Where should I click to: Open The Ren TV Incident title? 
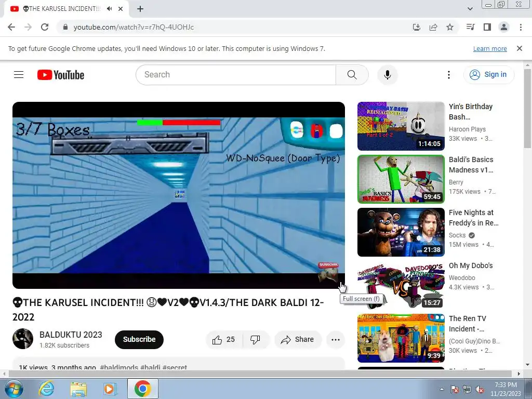pos(468,323)
